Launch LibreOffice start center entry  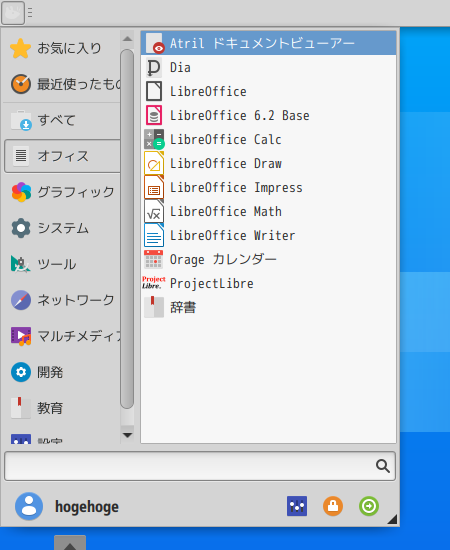point(268,91)
